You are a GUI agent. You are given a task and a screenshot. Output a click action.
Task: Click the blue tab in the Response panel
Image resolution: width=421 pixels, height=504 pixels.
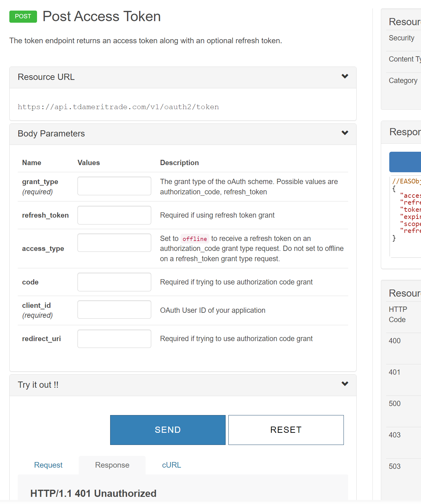405,162
